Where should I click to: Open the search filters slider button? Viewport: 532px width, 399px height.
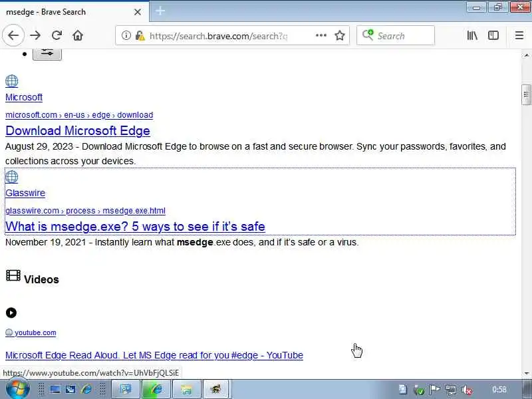tap(47, 54)
